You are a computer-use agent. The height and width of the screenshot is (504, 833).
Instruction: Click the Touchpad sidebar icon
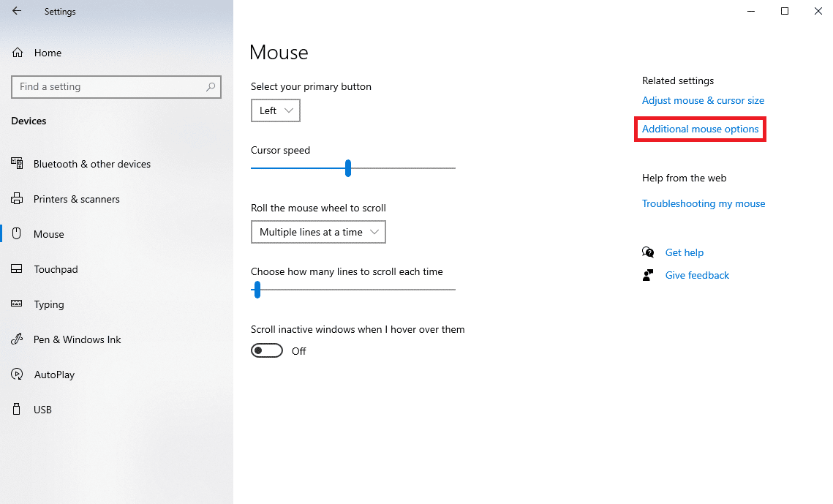coord(17,268)
